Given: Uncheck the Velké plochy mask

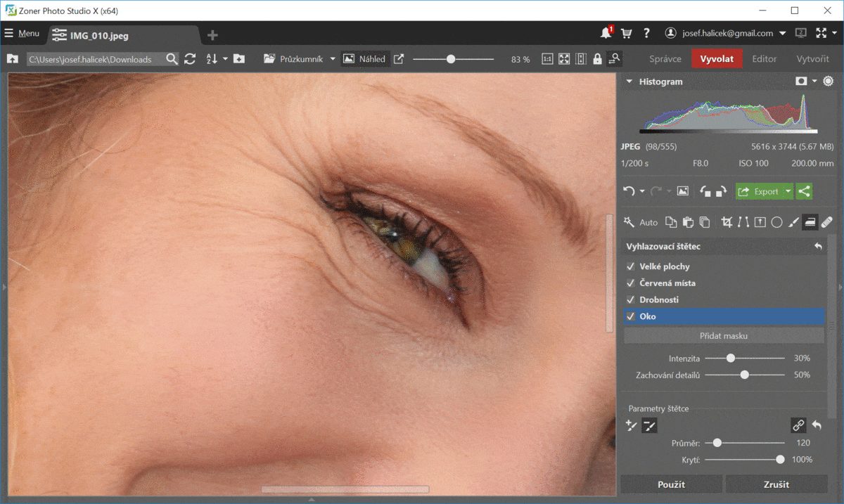Looking at the screenshot, I should [631, 266].
